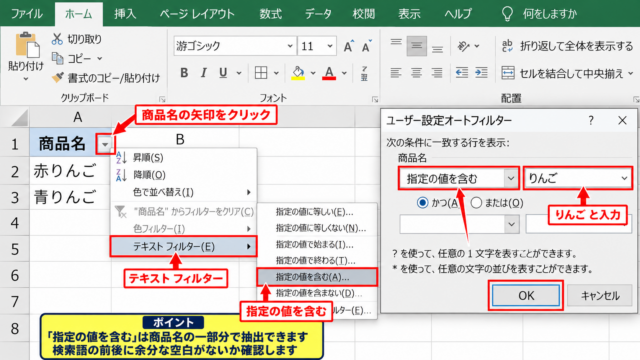Image resolution: width=640 pixels, height=360 pixels.
Task: Decrease font size with small A
Action: point(367,47)
